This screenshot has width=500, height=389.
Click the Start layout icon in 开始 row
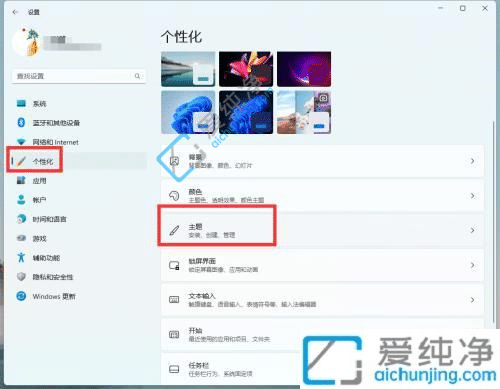tap(174, 334)
